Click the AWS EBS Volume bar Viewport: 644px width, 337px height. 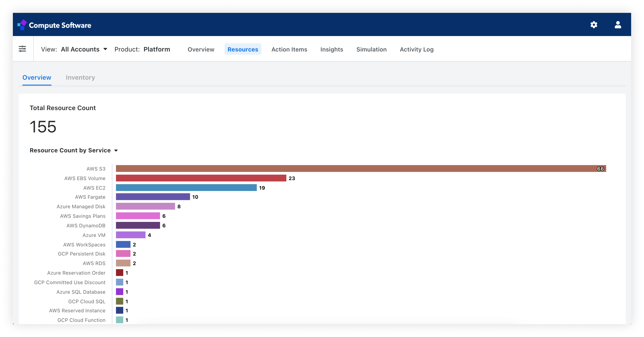pyautogui.click(x=201, y=178)
